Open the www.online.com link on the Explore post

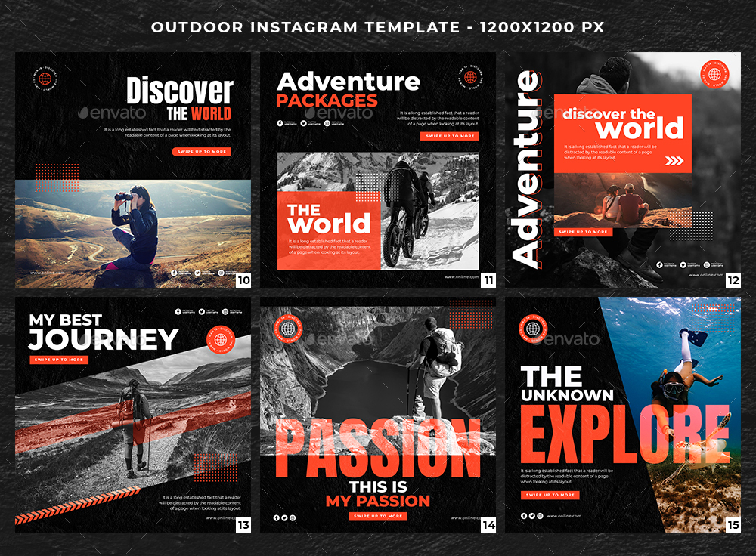(x=564, y=516)
